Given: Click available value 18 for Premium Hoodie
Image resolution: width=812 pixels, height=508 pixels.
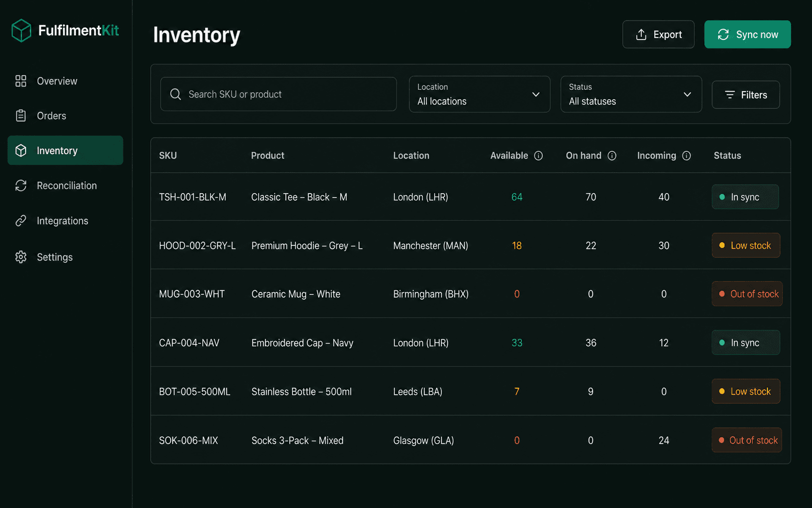Looking at the screenshot, I should click(x=517, y=246).
